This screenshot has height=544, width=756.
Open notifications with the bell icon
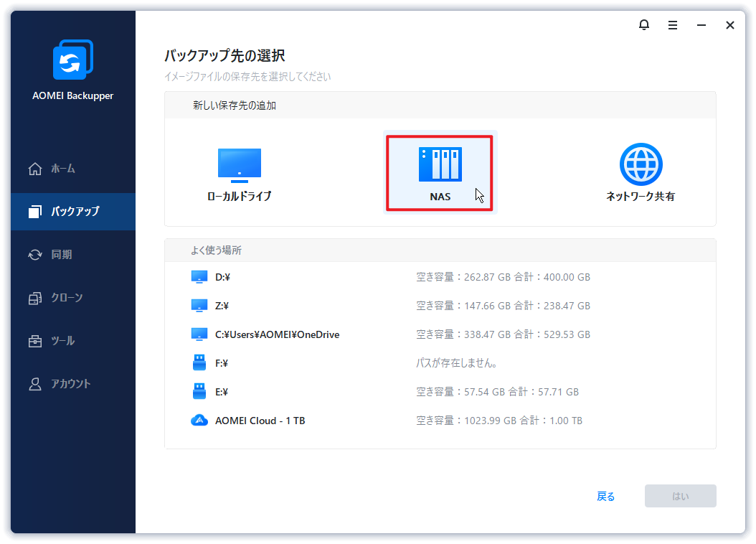click(643, 25)
